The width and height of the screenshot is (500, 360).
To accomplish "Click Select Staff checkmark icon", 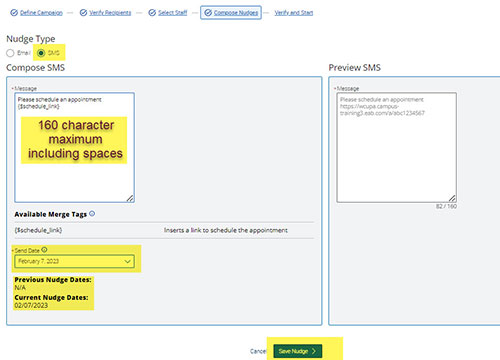I will 152,13.
